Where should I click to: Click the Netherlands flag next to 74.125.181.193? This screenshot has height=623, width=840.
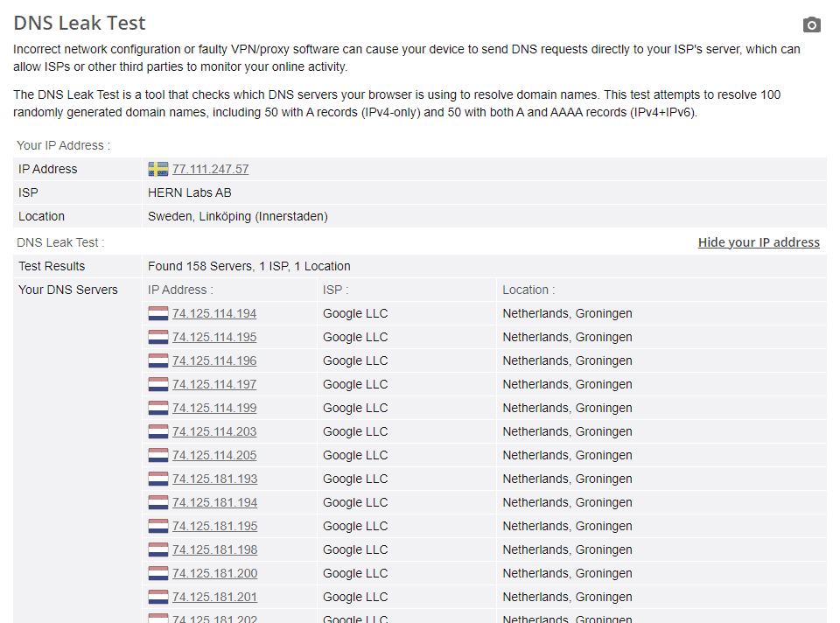click(158, 479)
